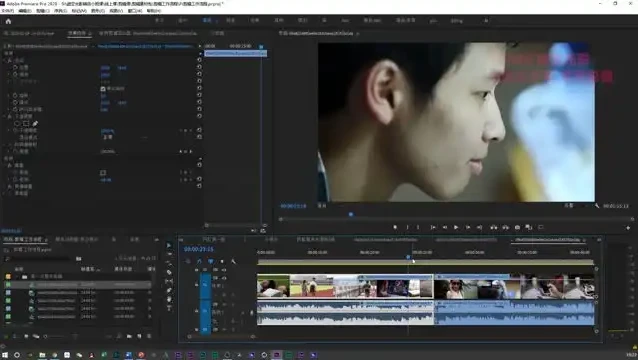Sort by the Frame Rate column header

[90, 269]
